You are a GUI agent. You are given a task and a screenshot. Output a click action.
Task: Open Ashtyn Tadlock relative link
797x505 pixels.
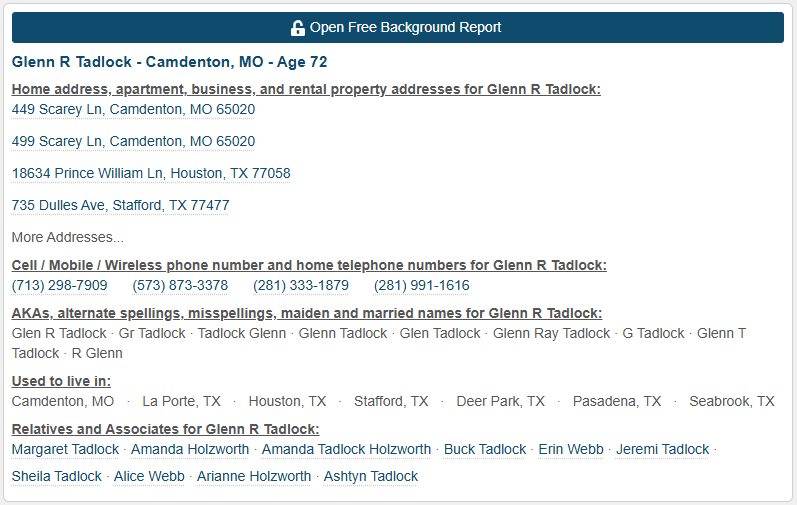(371, 477)
